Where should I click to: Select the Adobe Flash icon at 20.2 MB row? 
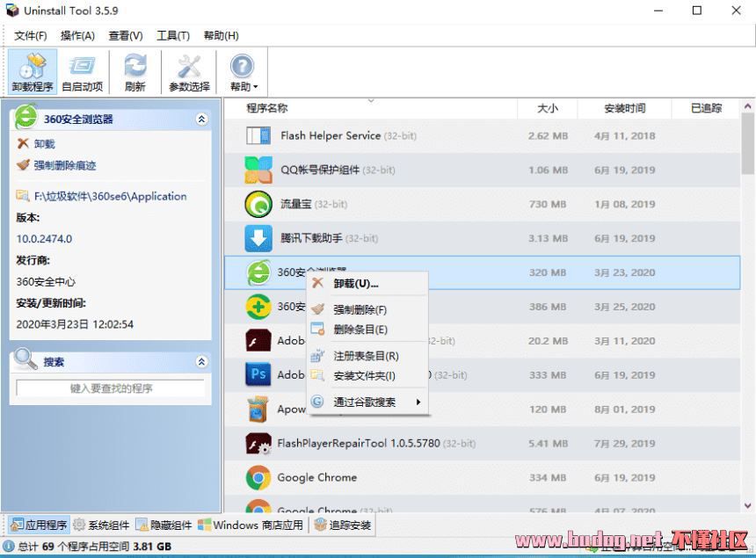click(x=258, y=341)
